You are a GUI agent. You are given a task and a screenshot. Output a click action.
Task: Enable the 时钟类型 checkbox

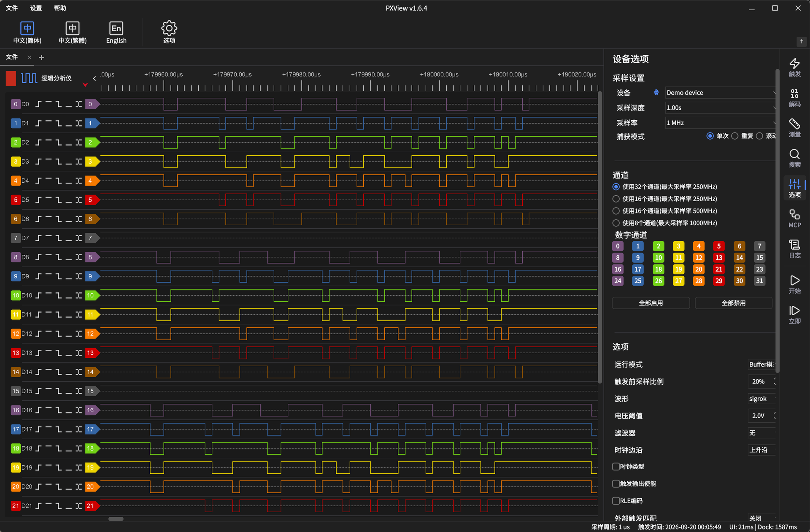coord(616,466)
